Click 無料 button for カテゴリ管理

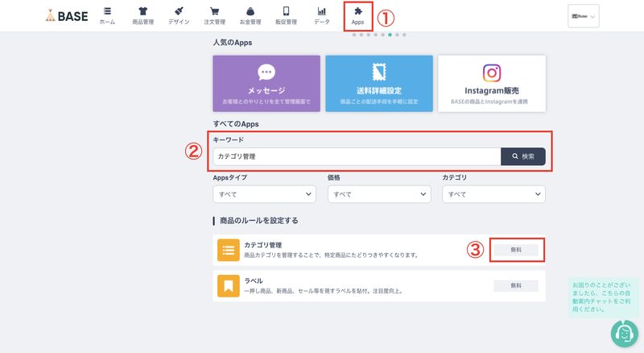coord(516,250)
